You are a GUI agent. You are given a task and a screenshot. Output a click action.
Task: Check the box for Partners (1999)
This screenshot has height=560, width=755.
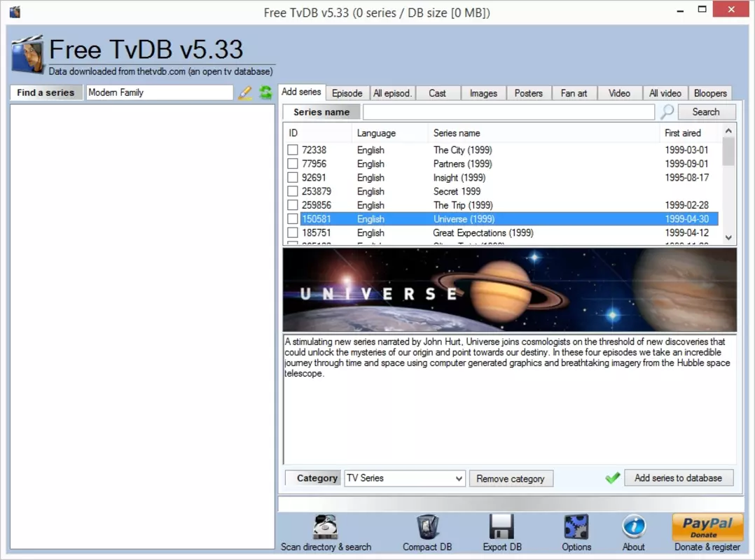[x=292, y=164]
